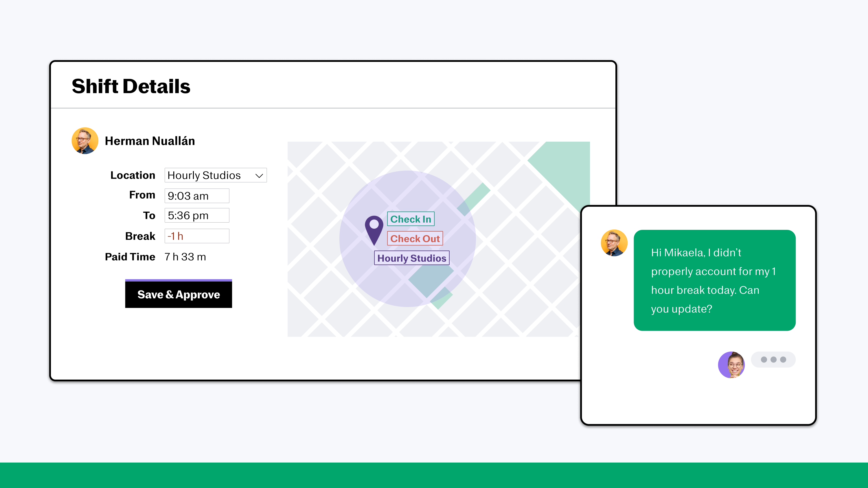Click Mikaela's purple avatar in chat

tap(731, 365)
